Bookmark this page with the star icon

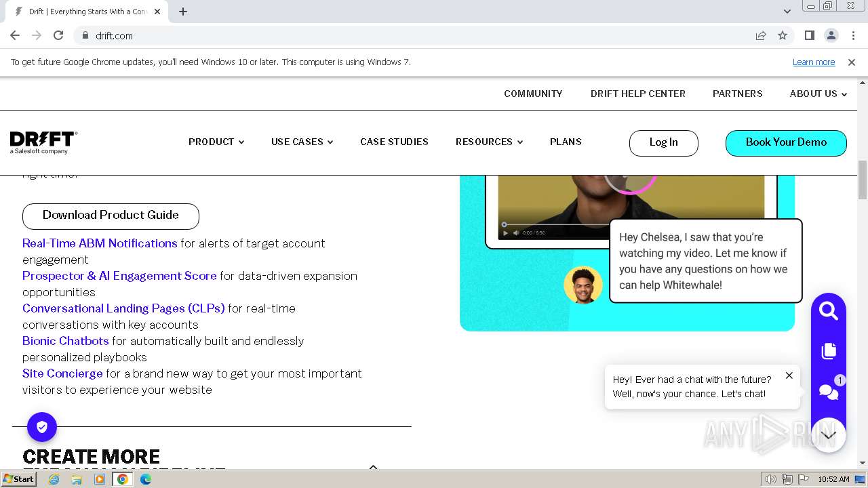(783, 35)
